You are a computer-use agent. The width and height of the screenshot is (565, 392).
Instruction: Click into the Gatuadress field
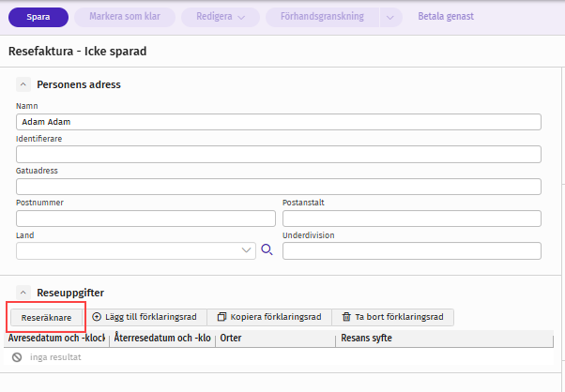click(279, 186)
